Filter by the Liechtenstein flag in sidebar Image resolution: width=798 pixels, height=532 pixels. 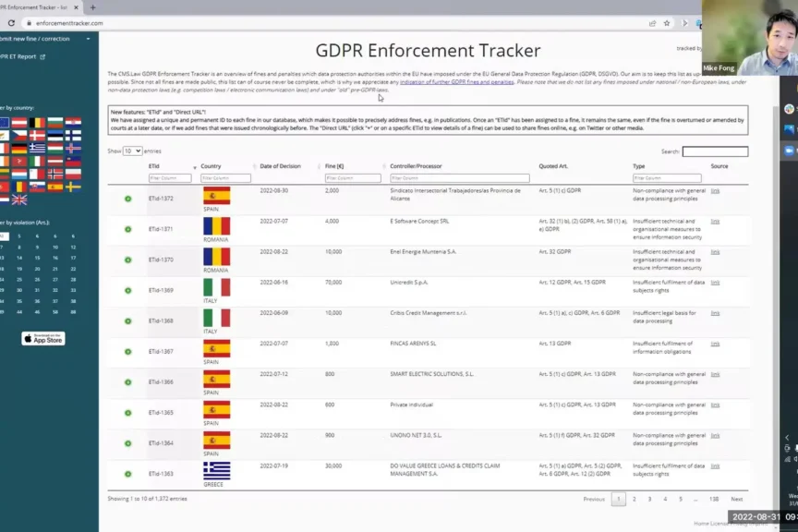tap(73, 161)
